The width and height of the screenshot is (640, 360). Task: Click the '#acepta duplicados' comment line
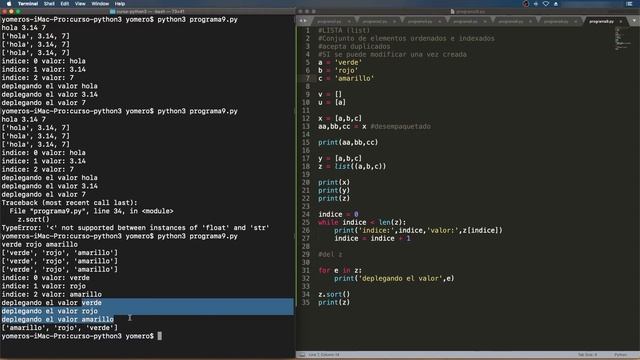click(x=354, y=47)
